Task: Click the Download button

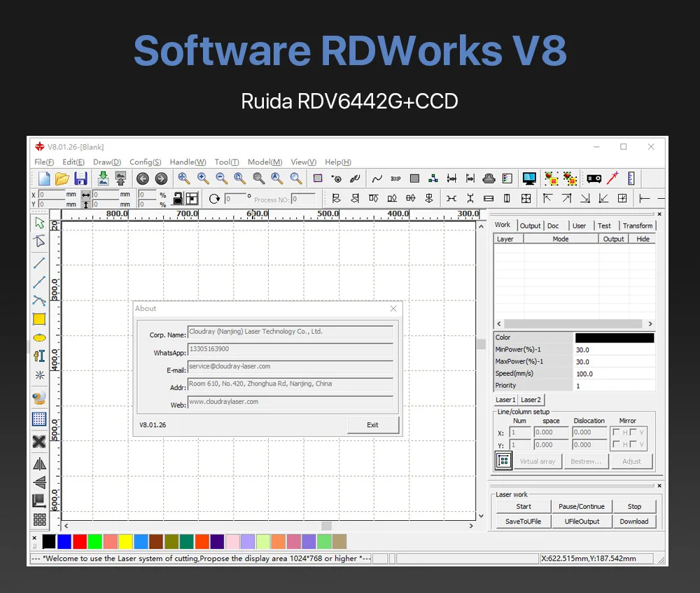Action: (x=634, y=521)
